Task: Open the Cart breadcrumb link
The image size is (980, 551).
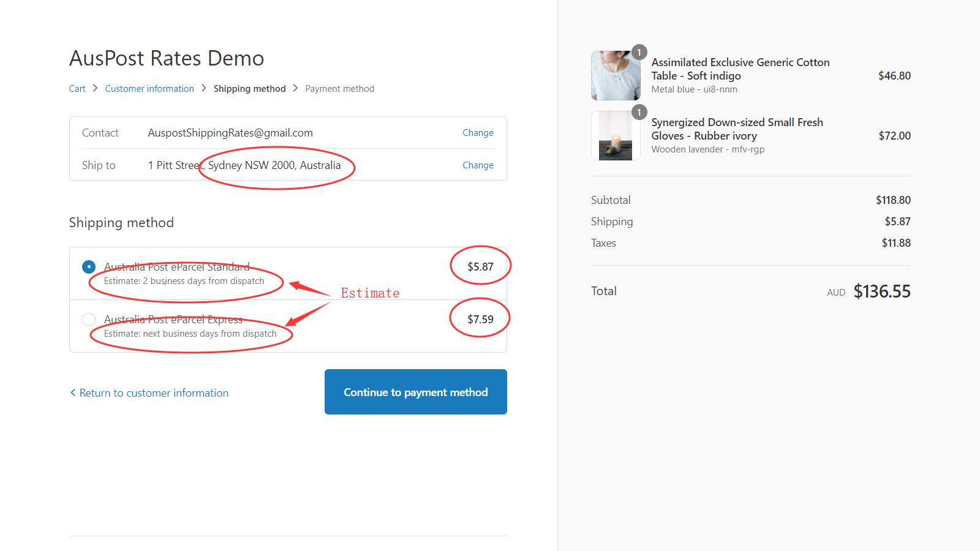Action: pos(77,89)
